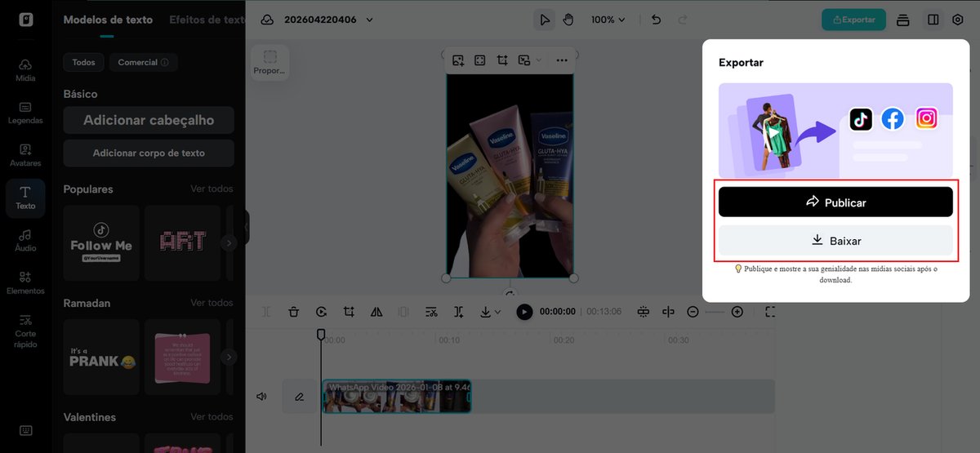
Task: Click the Proporção aspect ratio button
Action: click(x=270, y=62)
